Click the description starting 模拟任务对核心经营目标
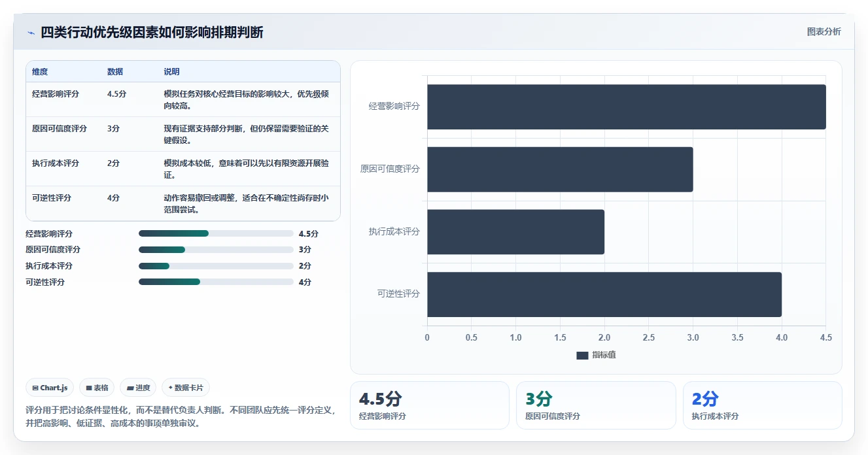Viewport: 868px width, 455px height. click(x=246, y=99)
